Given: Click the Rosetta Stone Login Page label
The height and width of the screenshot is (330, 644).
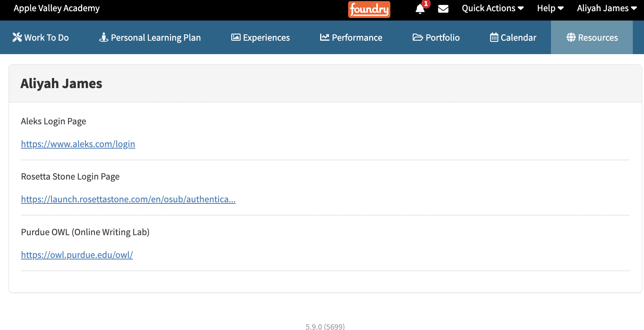Looking at the screenshot, I should point(70,177).
